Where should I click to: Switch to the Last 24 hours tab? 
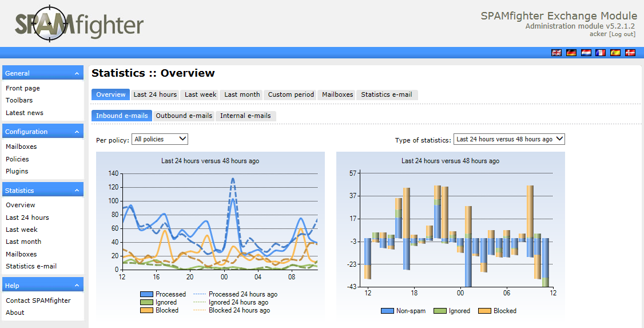155,94
